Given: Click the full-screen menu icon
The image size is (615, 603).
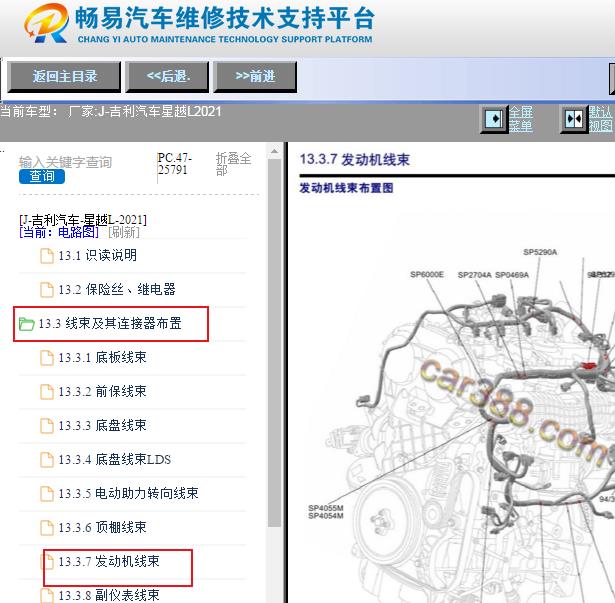Looking at the screenshot, I should coord(494,119).
